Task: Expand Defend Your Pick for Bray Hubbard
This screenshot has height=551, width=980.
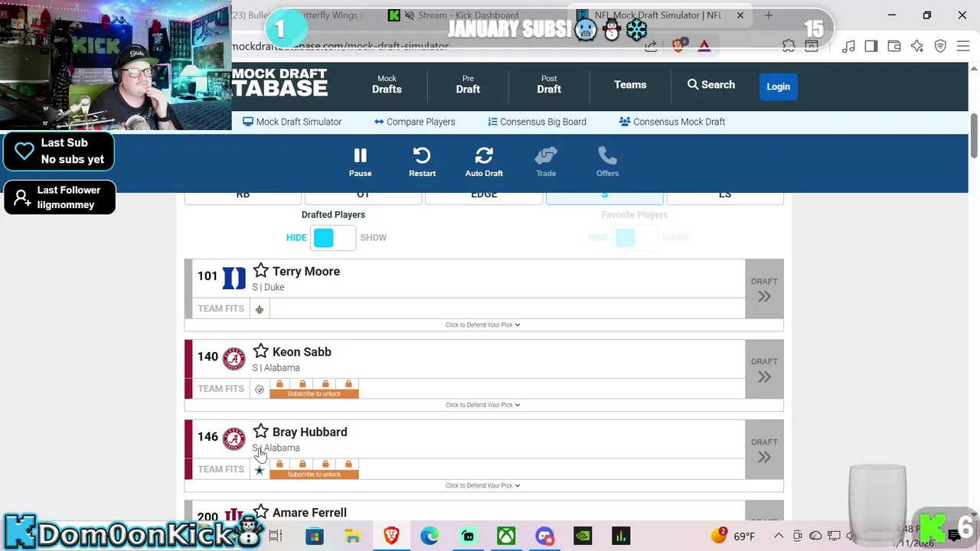Action: coord(483,485)
